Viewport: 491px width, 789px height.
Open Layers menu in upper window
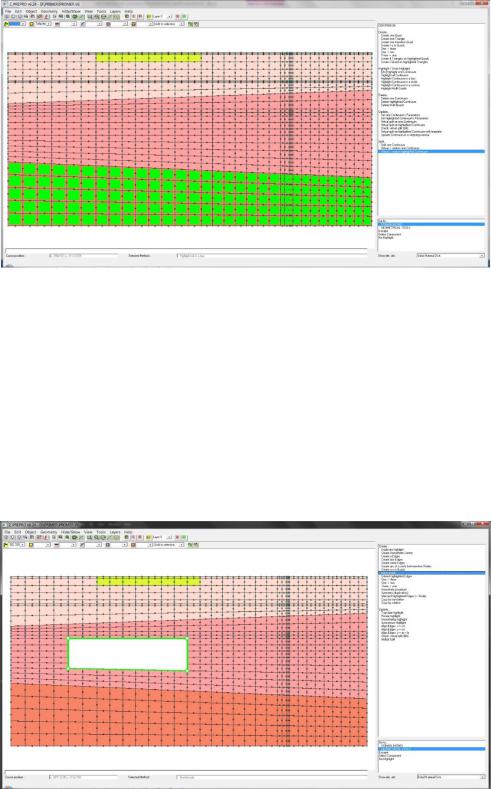[x=115, y=11]
